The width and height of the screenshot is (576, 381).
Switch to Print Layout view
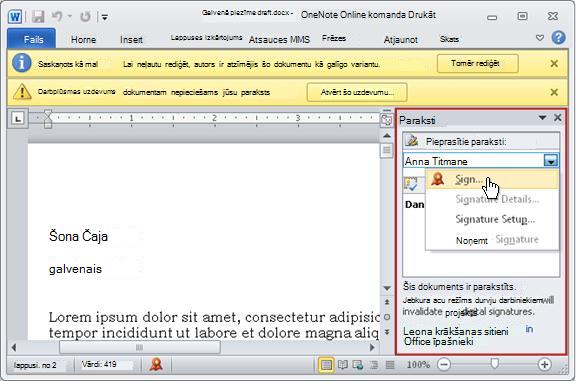(x=326, y=365)
